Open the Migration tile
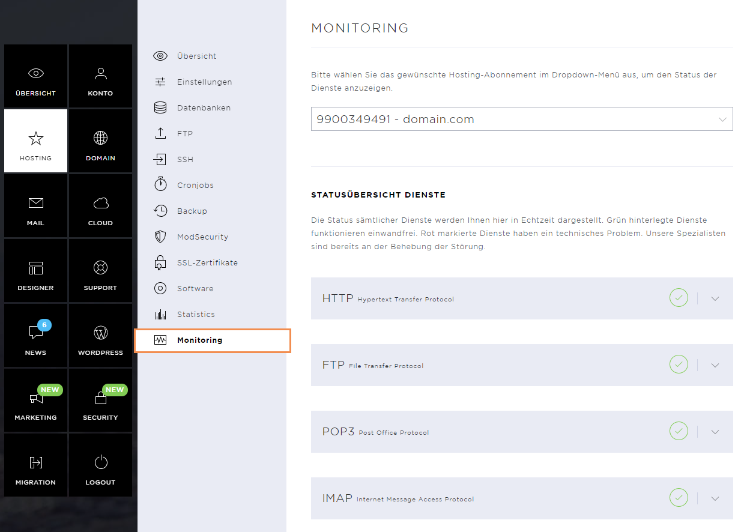This screenshot has height=532, width=756. coord(35,465)
